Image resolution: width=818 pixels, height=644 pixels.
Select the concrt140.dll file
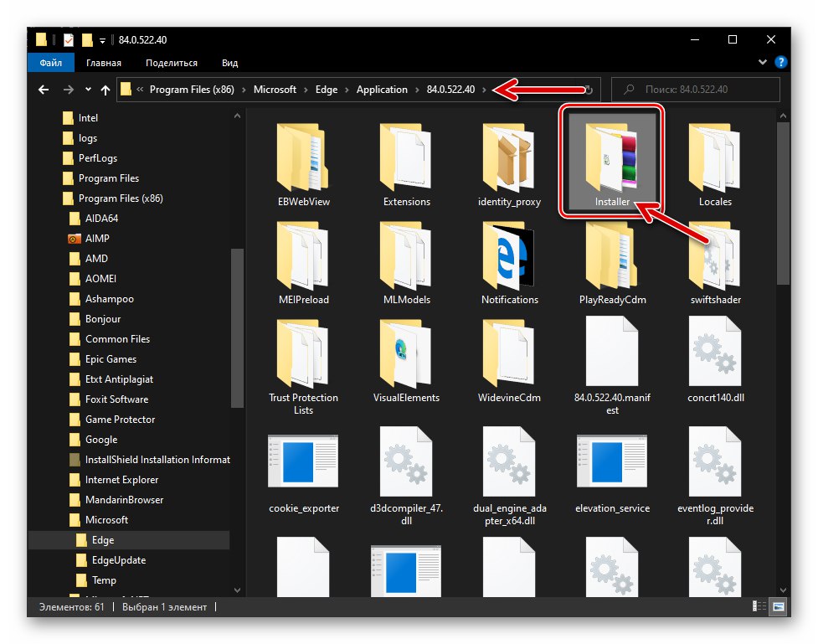pyautogui.click(x=715, y=361)
